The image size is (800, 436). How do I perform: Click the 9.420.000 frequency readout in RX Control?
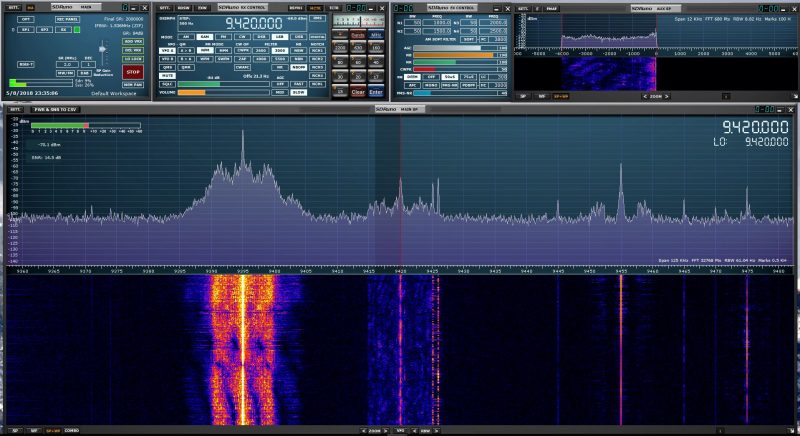click(254, 24)
